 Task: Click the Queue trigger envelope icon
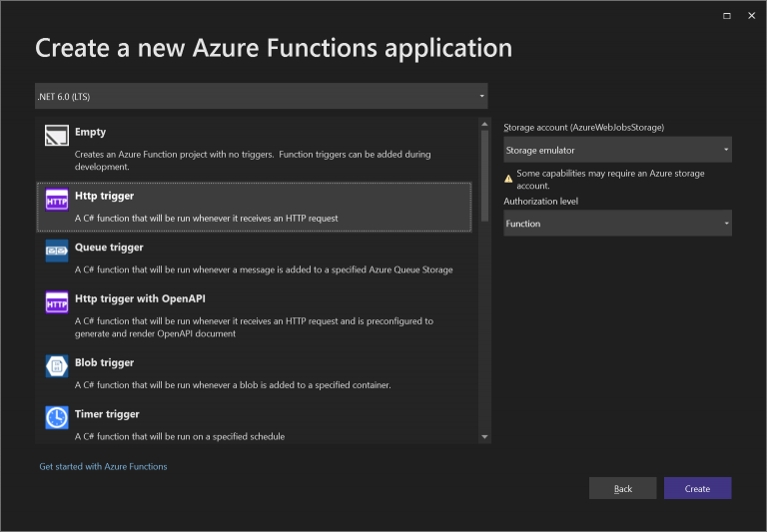coord(57,251)
